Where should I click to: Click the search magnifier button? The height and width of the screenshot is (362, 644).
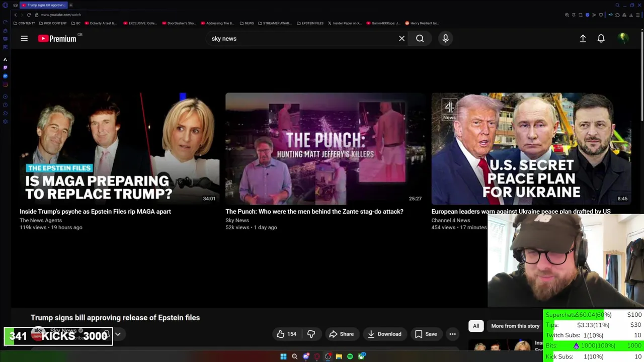click(x=420, y=38)
